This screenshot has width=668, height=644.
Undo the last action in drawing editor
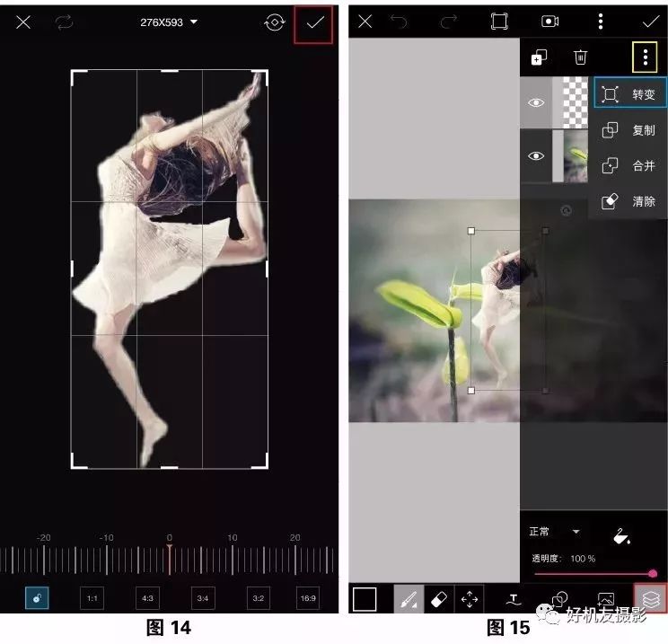click(x=399, y=22)
